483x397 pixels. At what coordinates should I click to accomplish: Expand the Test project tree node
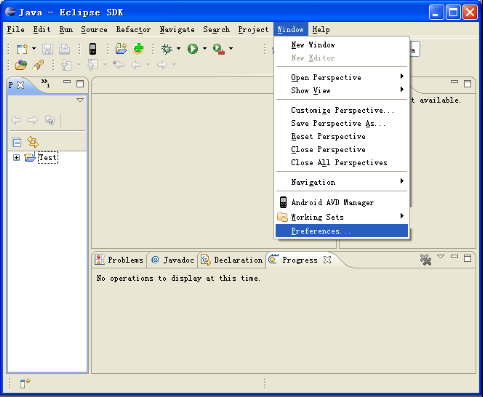click(16, 157)
